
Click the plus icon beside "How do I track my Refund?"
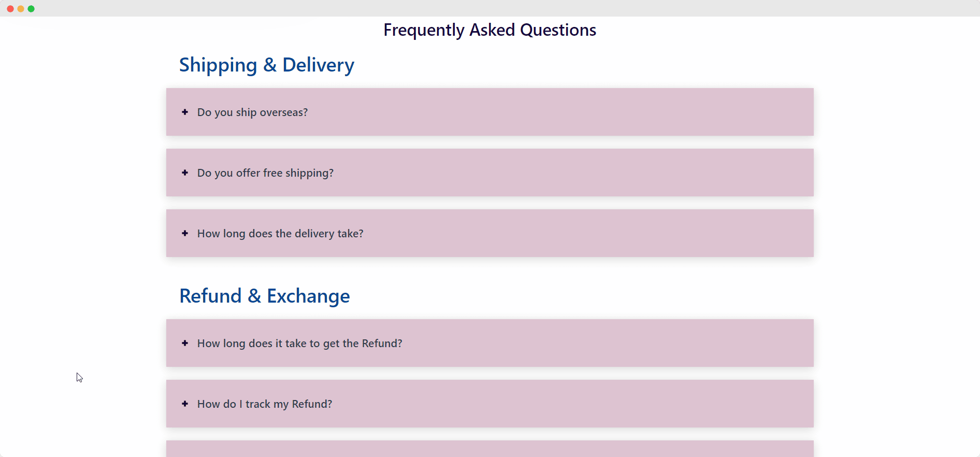(x=185, y=404)
